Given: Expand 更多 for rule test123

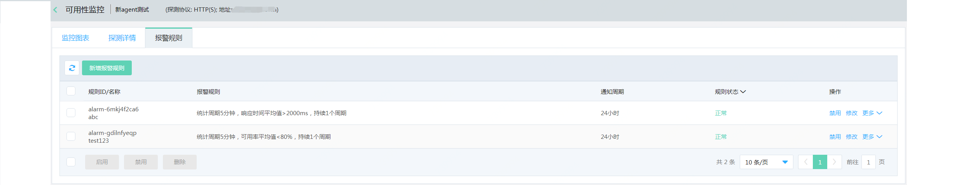Looking at the screenshot, I should point(872,137).
